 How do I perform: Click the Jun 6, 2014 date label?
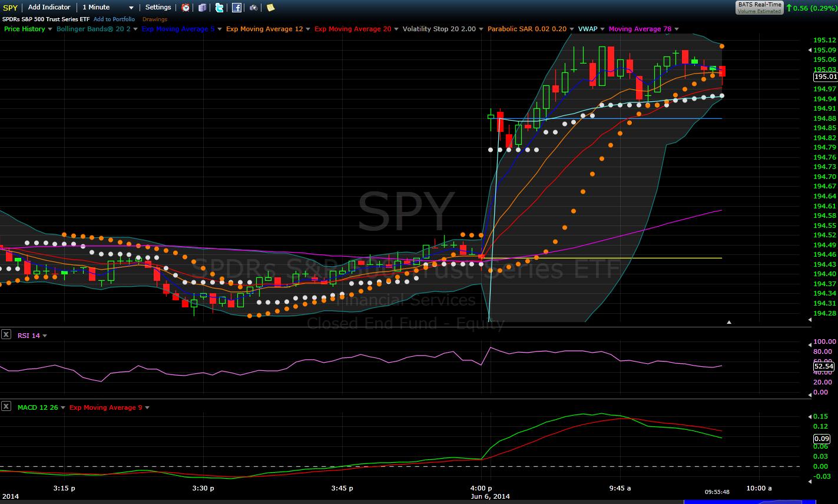pyautogui.click(x=490, y=496)
